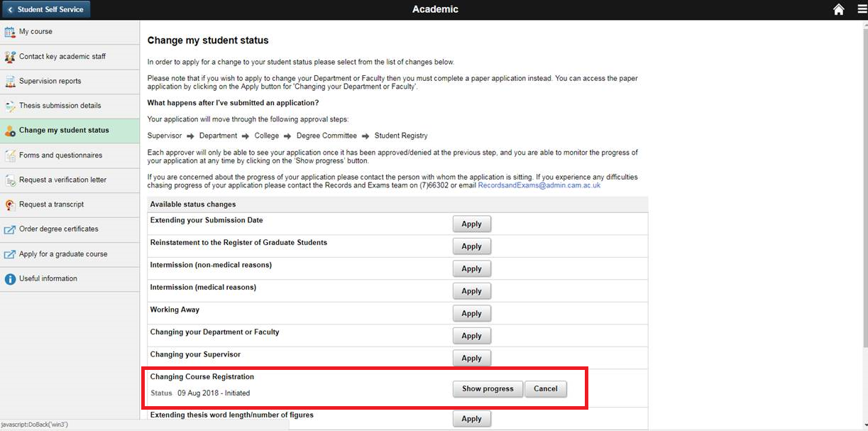Show progress of Changing Course Registration

click(x=488, y=389)
